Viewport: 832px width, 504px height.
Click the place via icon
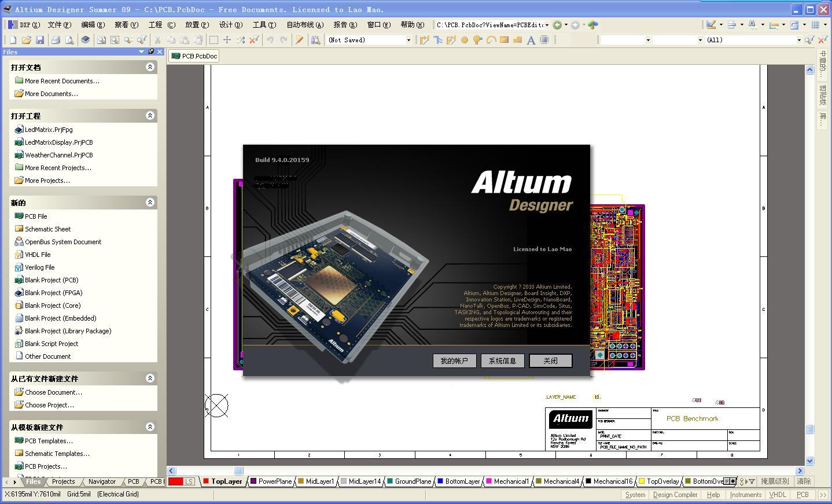(477, 40)
